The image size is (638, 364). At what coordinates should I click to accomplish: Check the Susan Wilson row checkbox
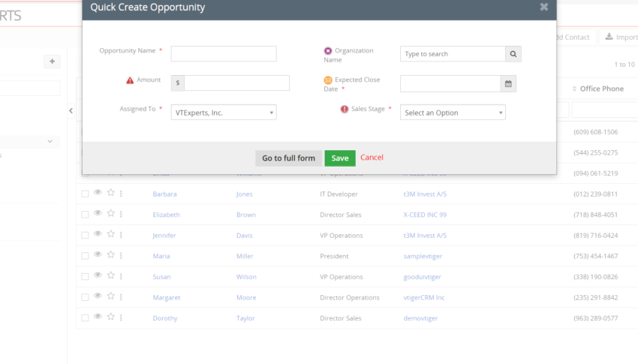(x=85, y=277)
